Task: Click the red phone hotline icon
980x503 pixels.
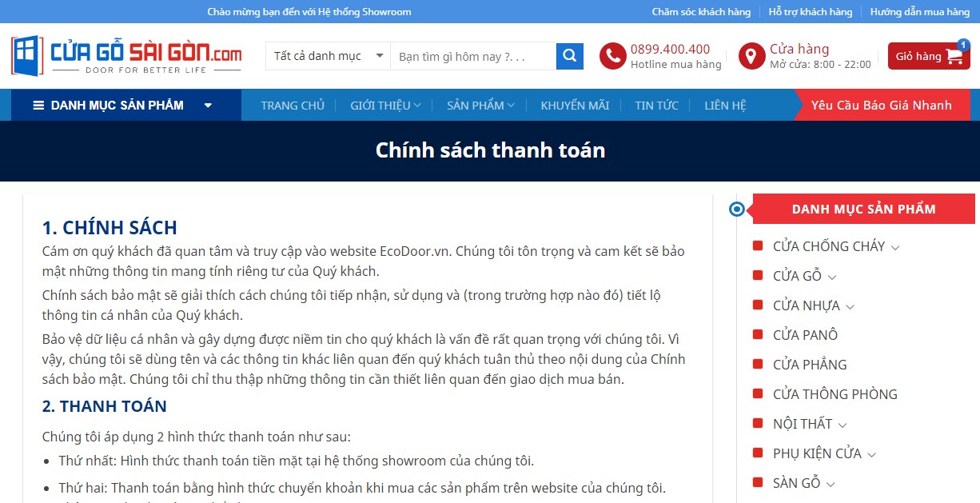Action: (612, 56)
